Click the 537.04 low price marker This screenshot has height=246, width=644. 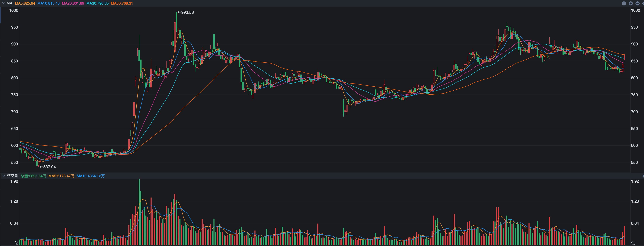coord(48,167)
